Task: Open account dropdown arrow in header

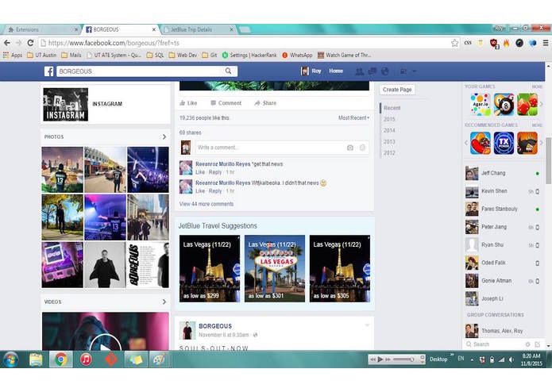Action: [415, 71]
